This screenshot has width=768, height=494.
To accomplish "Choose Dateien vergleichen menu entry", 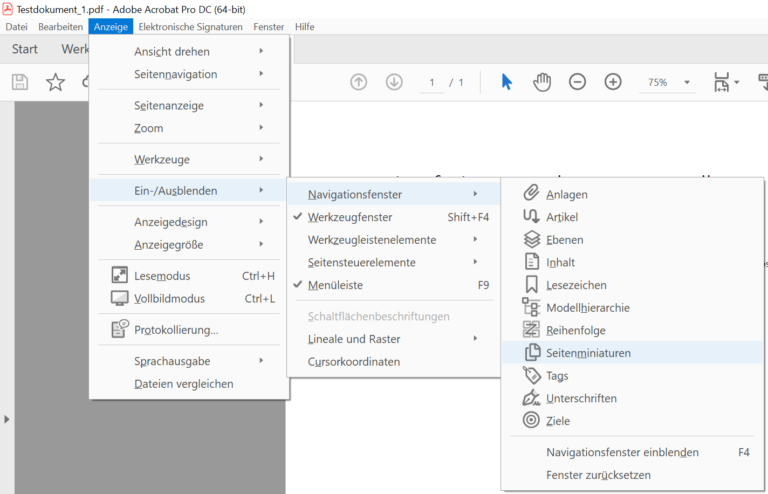I will pos(189,383).
